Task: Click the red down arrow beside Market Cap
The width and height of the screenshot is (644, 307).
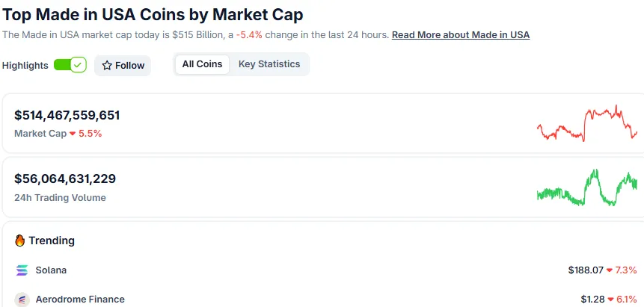Action: [73, 134]
